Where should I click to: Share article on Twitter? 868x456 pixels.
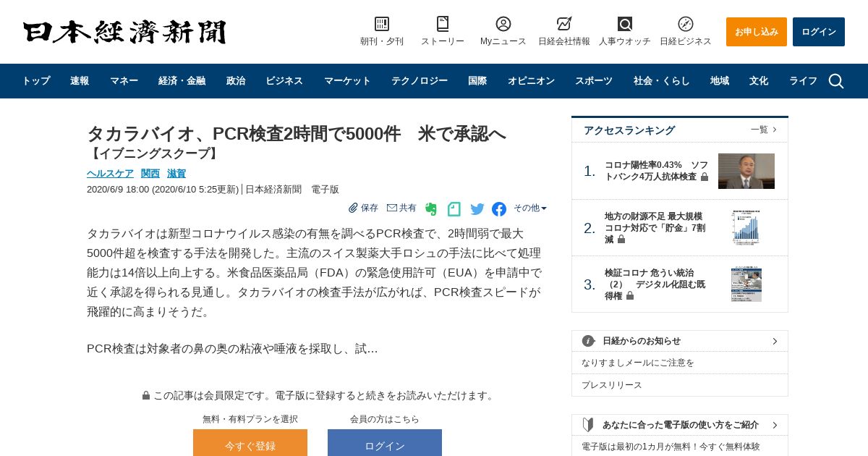tap(477, 209)
